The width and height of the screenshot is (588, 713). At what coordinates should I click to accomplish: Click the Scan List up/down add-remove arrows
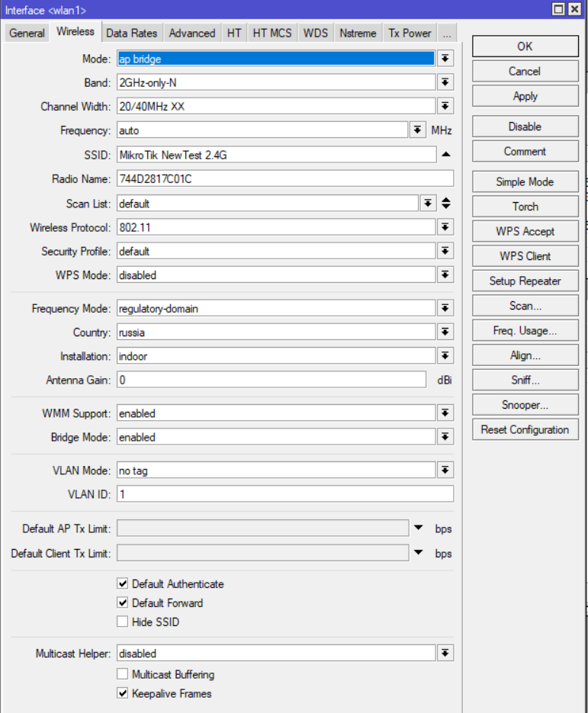click(x=446, y=203)
